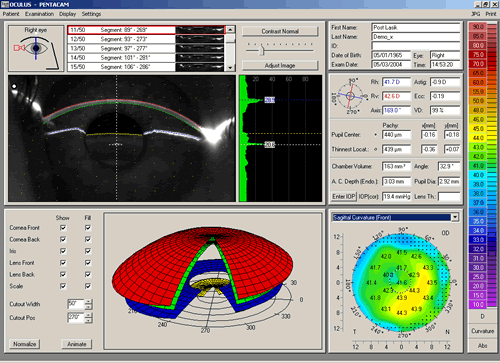The image size is (500, 363).
Task: Click the Pupil Center pachy value field
Action: point(396,135)
